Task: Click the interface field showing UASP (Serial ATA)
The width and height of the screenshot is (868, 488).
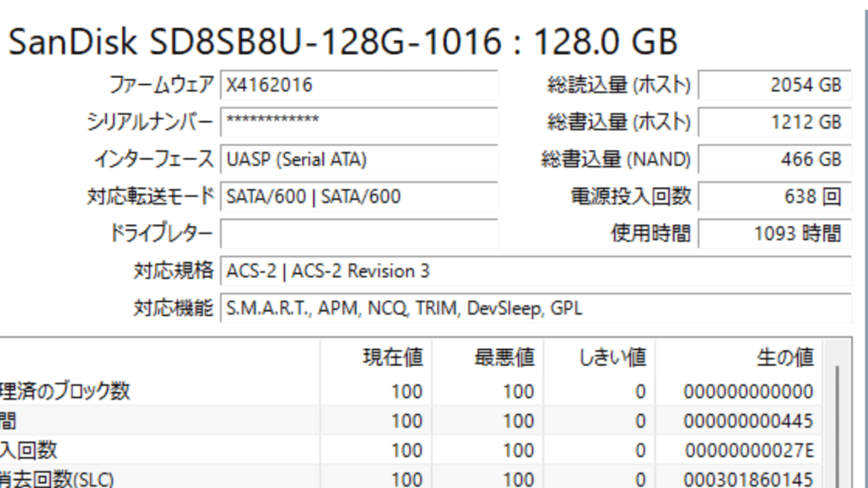Action: click(359, 159)
